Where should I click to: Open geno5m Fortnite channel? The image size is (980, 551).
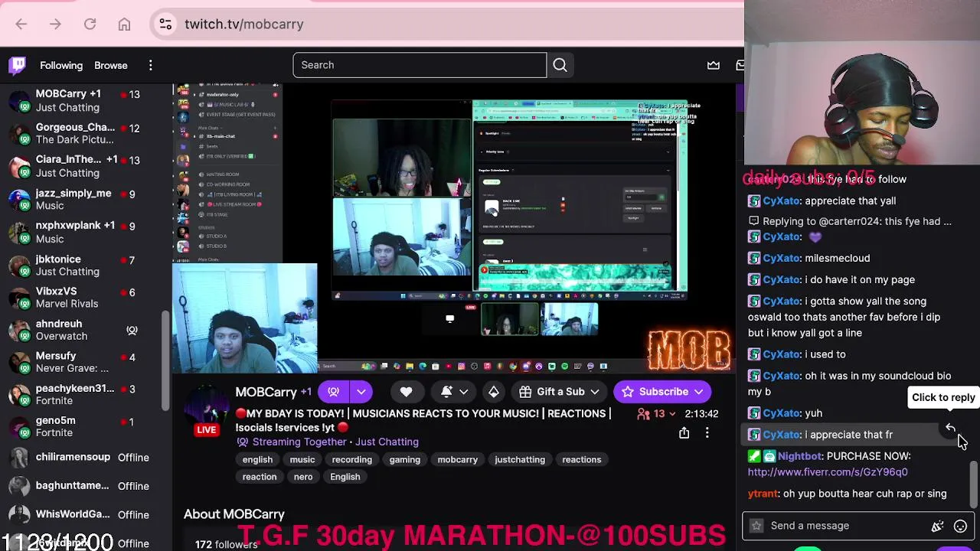[x=84, y=426]
